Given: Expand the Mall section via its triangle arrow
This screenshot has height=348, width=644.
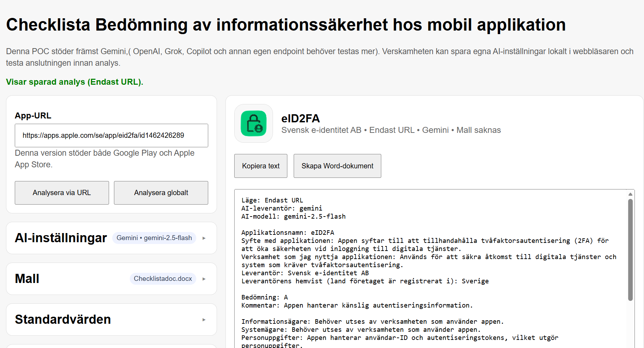Looking at the screenshot, I should click(x=204, y=279).
